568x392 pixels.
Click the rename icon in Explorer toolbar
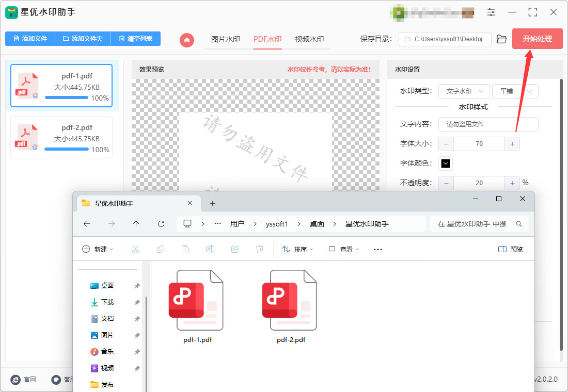210,249
